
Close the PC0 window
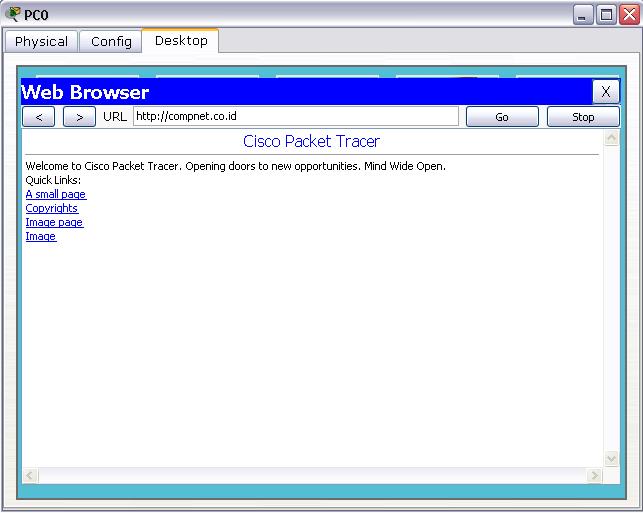click(629, 15)
